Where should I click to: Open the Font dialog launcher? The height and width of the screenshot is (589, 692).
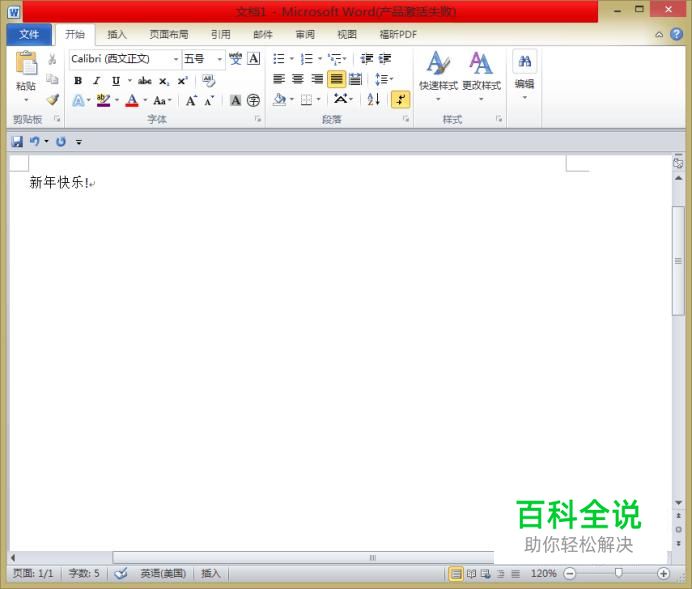[x=258, y=119]
